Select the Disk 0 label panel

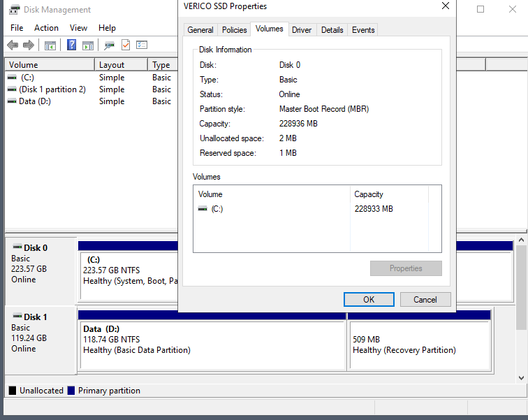tap(41, 270)
